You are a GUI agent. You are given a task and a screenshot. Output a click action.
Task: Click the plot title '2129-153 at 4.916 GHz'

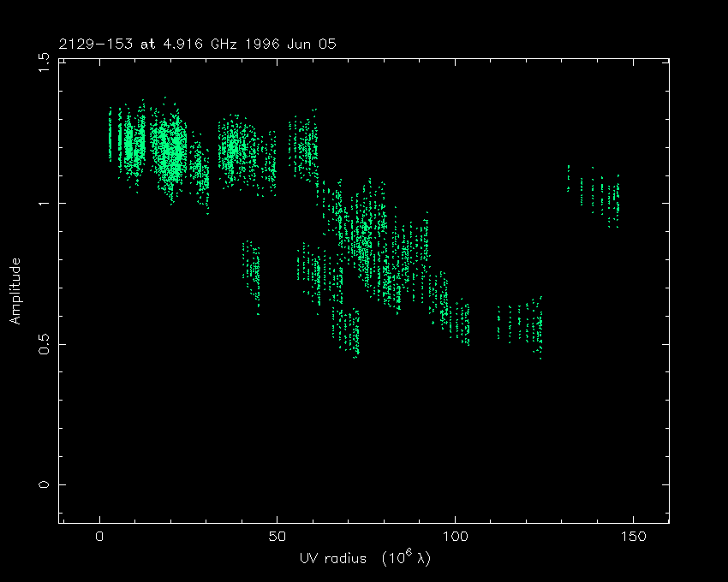pyautogui.click(x=154, y=44)
